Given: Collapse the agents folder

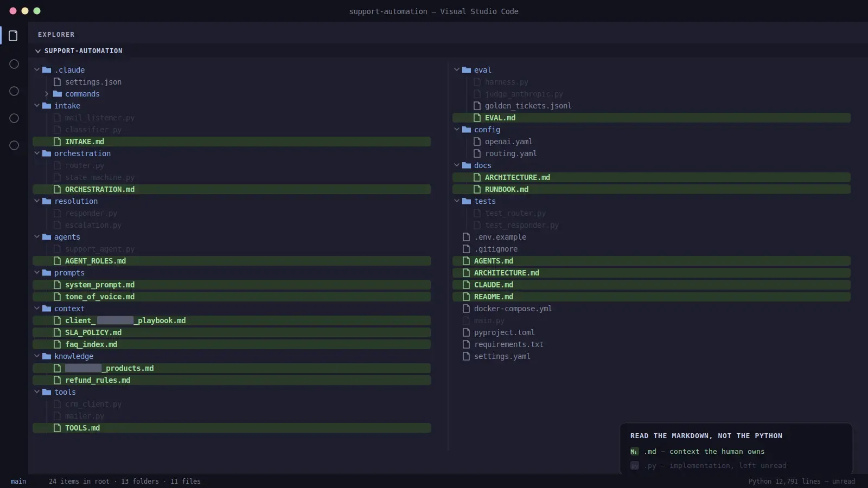Looking at the screenshot, I should pyautogui.click(x=37, y=237).
